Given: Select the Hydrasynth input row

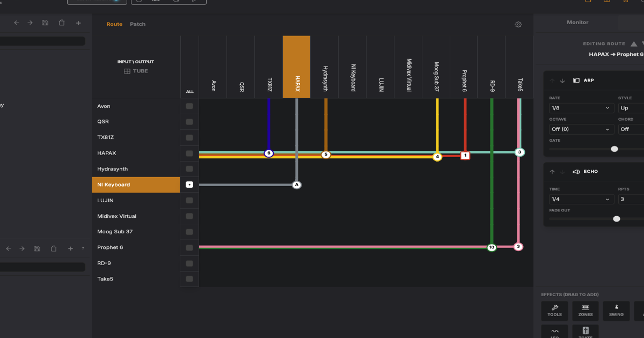Looking at the screenshot, I should point(136,169).
